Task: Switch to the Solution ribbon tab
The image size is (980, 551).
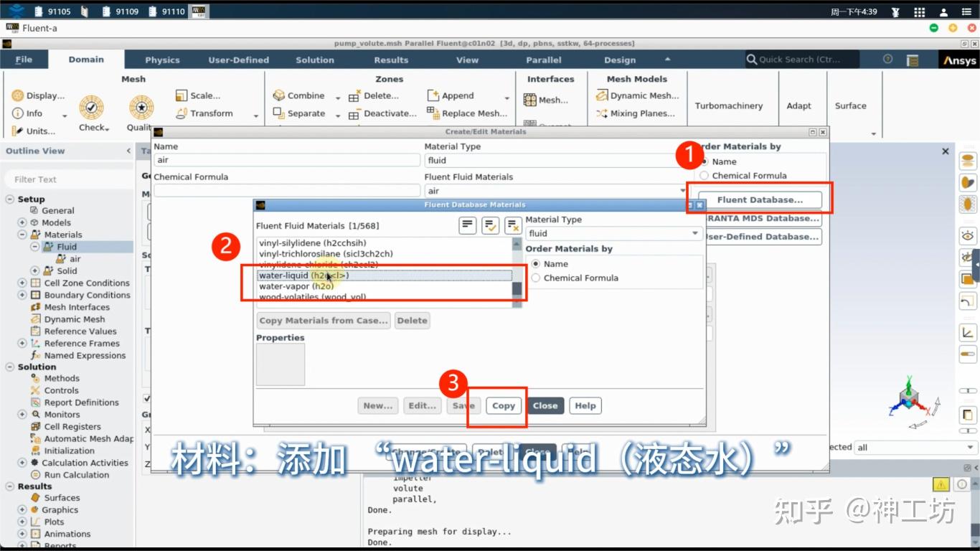Action: click(x=315, y=60)
